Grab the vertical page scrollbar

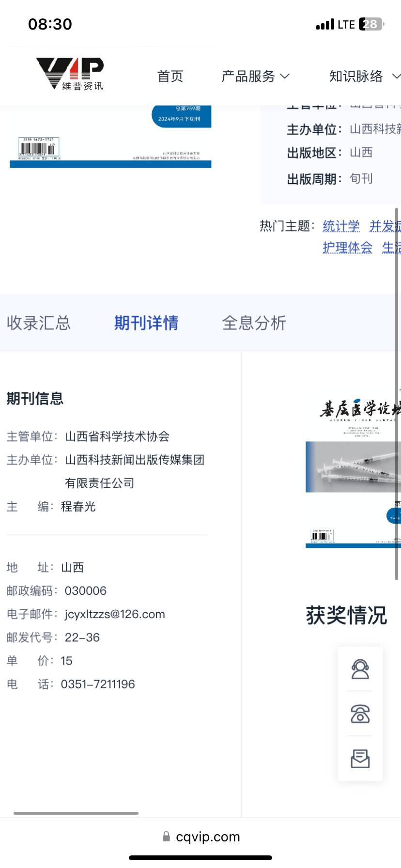(397, 394)
